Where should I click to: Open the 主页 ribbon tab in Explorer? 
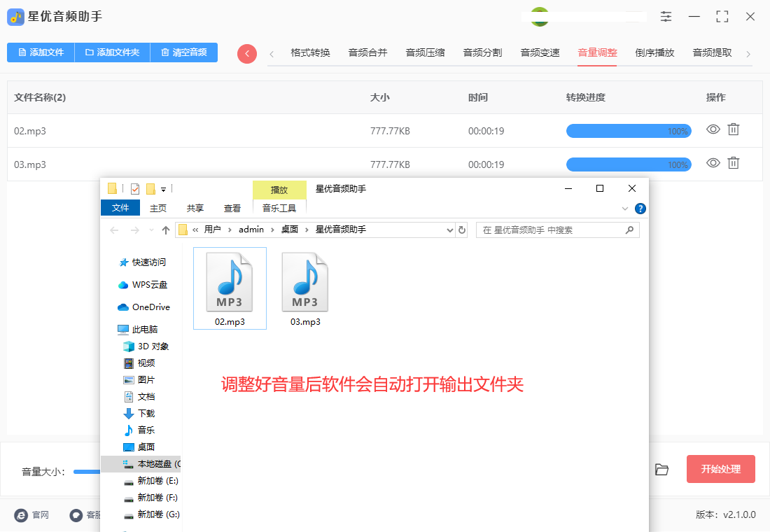click(158, 209)
